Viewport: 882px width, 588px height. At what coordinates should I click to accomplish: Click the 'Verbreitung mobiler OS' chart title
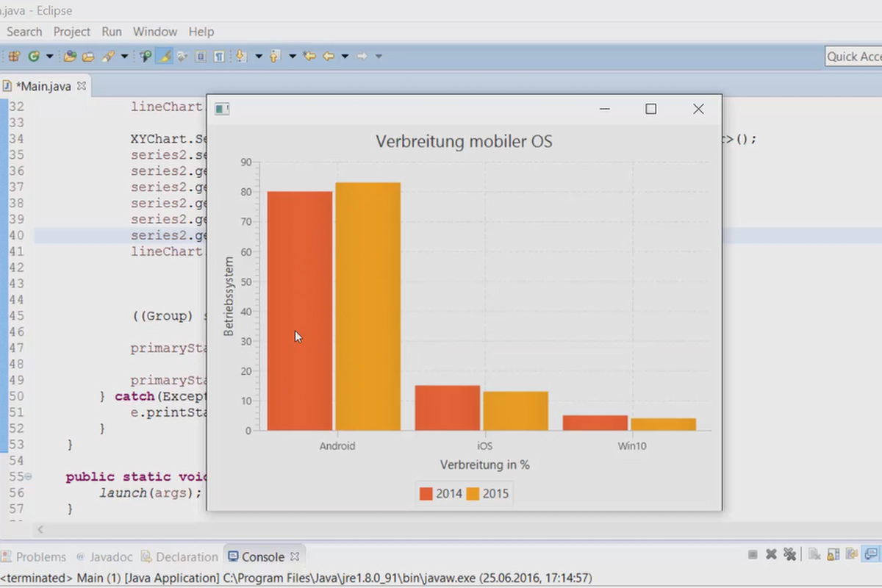[464, 141]
